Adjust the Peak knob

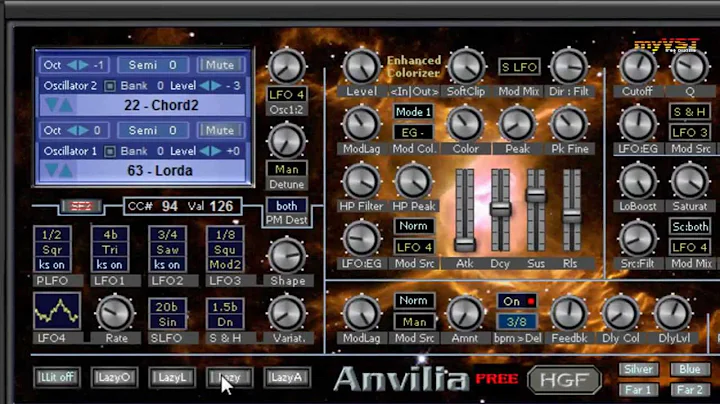(x=517, y=124)
